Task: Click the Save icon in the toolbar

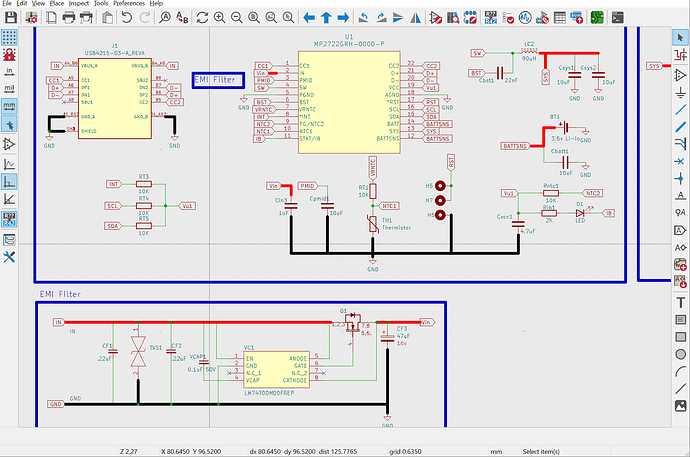Action: 9,18
